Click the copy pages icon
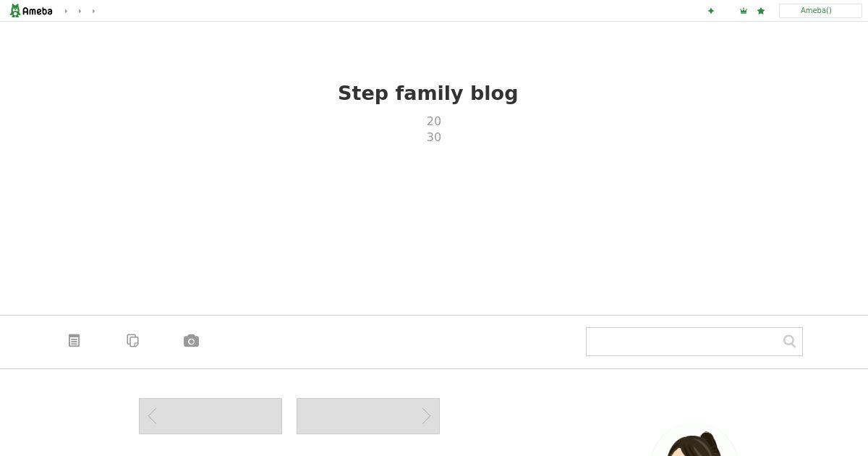 coord(132,340)
